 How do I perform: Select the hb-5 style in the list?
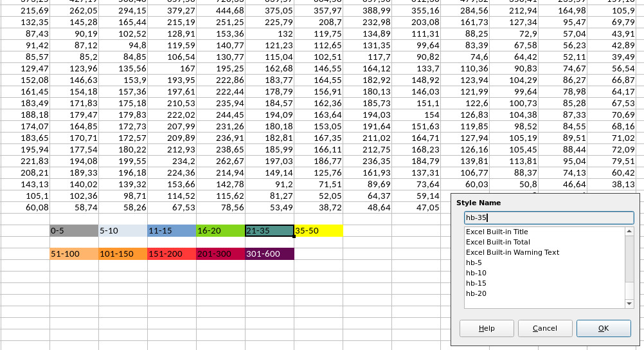474,262
